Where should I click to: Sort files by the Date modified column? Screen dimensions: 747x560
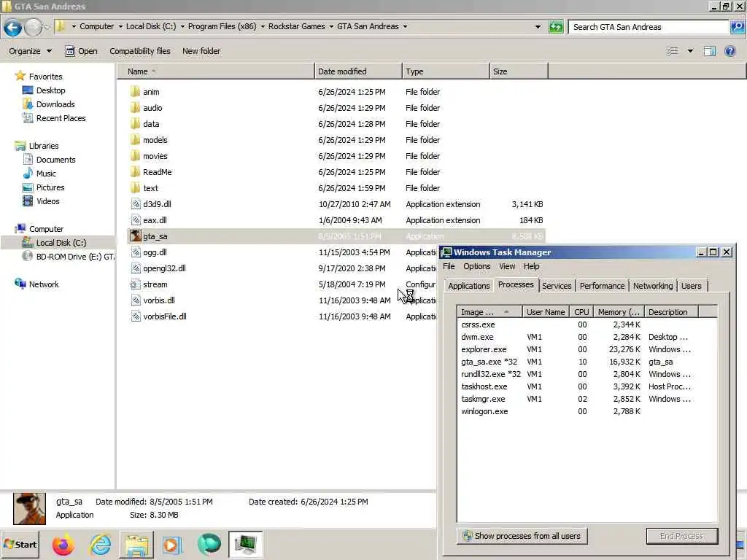pyautogui.click(x=358, y=71)
